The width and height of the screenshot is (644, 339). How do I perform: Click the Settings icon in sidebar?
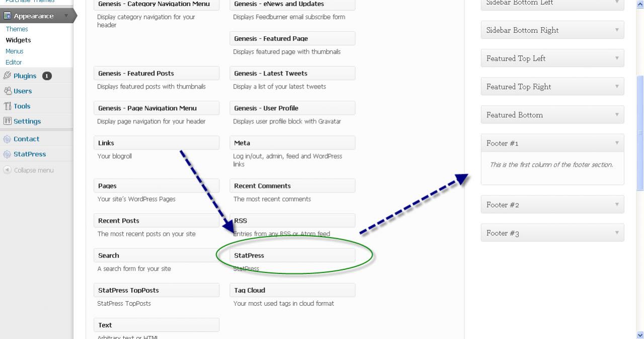click(8, 121)
